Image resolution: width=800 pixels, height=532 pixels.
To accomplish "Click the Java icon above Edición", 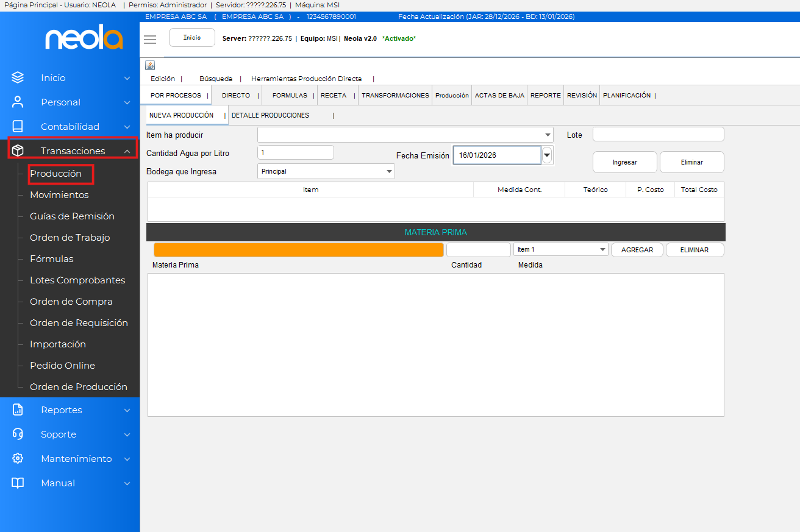I will [x=150, y=65].
